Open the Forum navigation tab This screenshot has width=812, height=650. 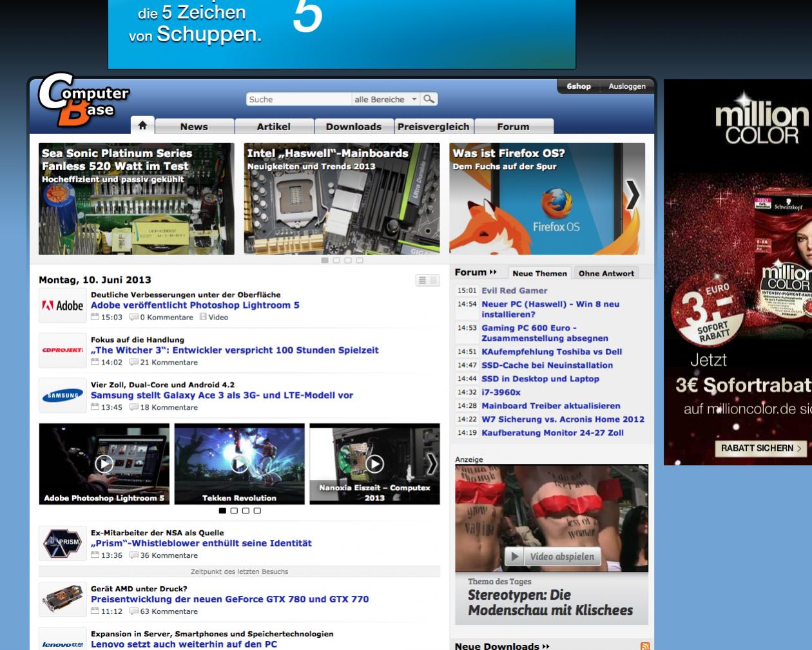[x=514, y=126]
